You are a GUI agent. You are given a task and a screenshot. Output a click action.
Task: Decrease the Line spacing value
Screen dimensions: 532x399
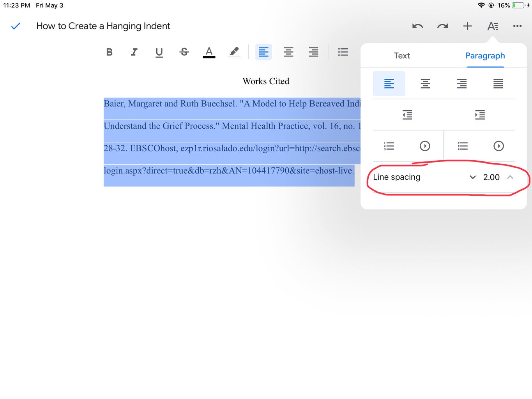click(473, 177)
